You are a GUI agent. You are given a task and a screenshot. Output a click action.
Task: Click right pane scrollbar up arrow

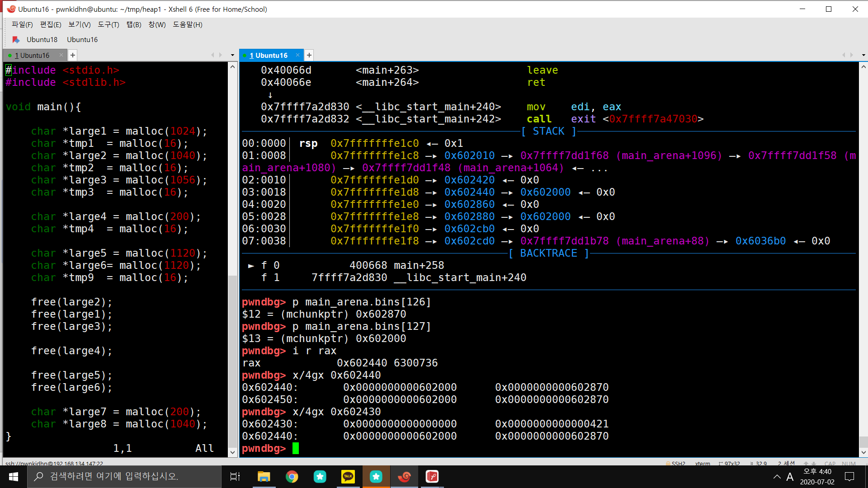click(x=863, y=67)
